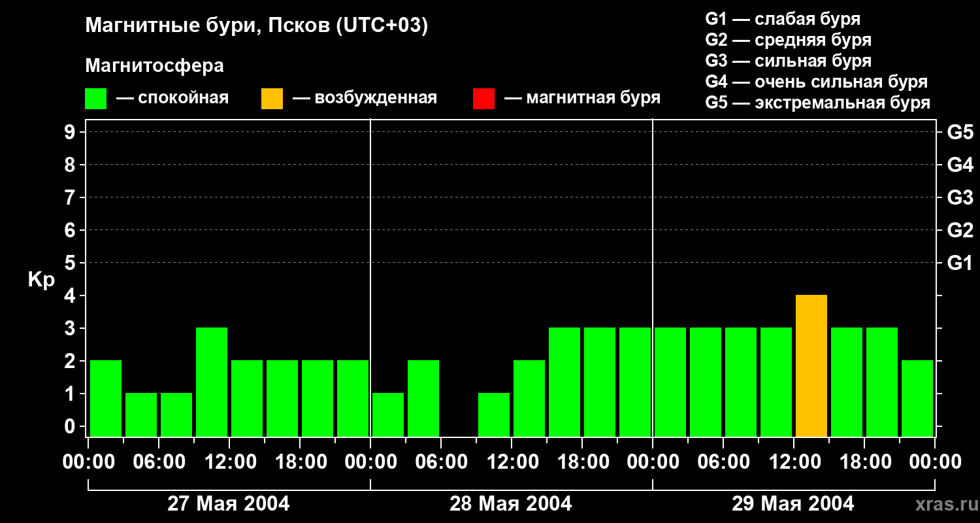This screenshot has width=980, height=523.
Task: Click the Kp axis value 0
Action: 71,426
